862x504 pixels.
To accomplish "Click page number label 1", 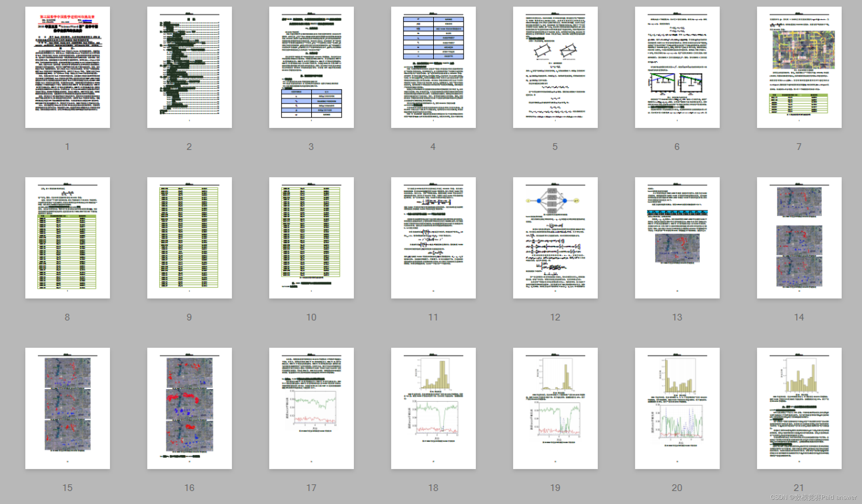I will click(x=67, y=147).
